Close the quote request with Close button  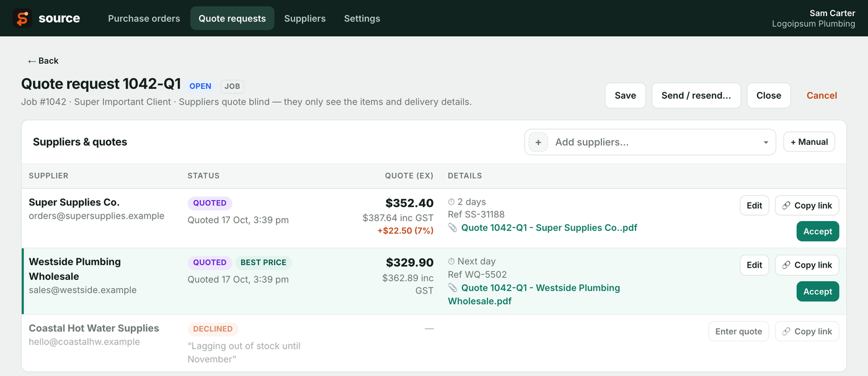(769, 95)
